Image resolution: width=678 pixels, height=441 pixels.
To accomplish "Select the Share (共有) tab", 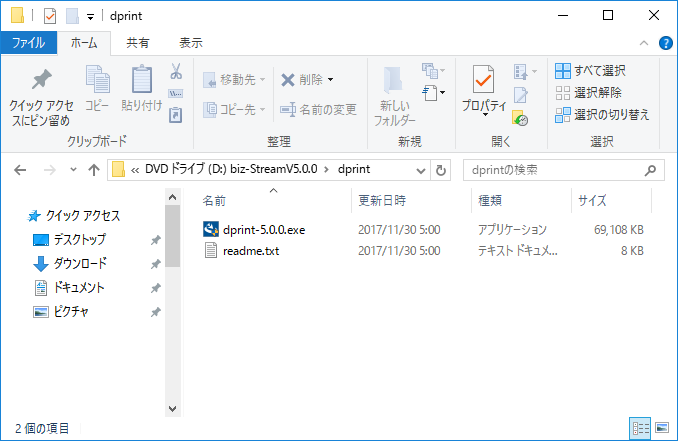I will point(138,43).
